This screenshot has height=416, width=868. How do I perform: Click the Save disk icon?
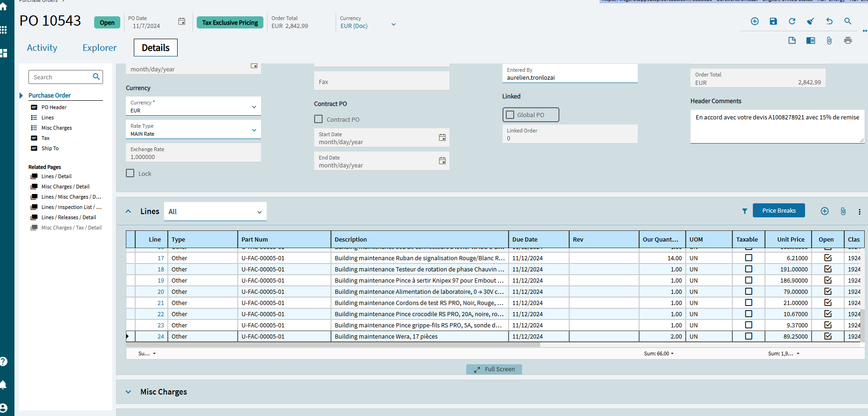[x=773, y=21]
